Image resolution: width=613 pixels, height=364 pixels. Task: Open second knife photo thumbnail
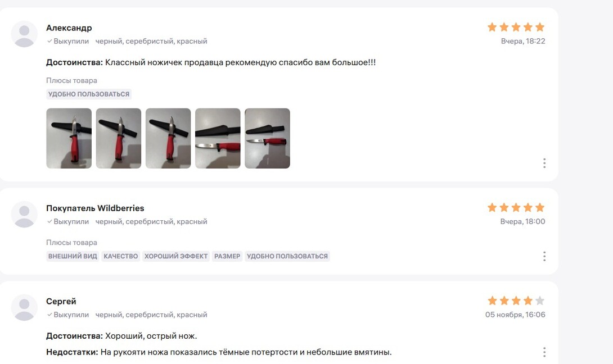coord(119,138)
